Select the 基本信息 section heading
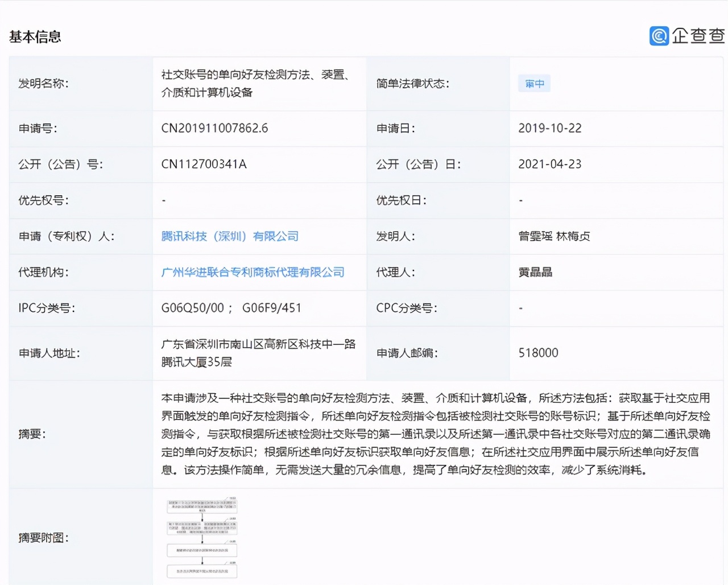Screen dimensions: 728x585 coord(35,37)
